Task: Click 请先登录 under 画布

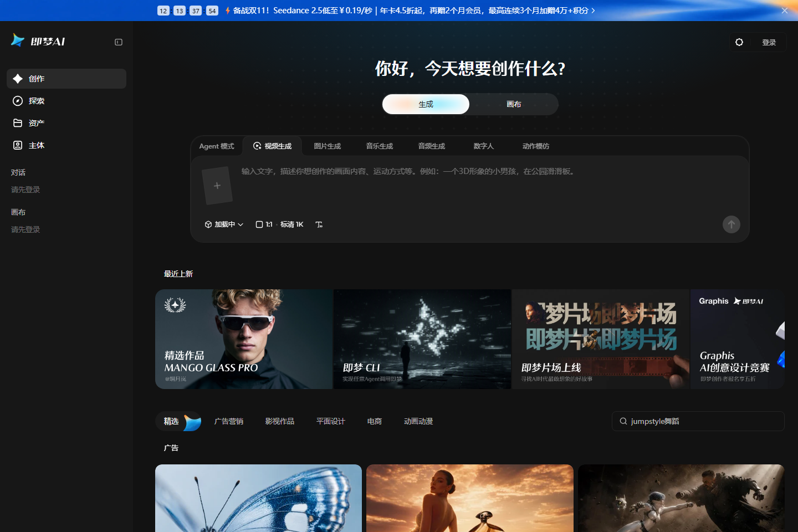Action: tap(25, 229)
